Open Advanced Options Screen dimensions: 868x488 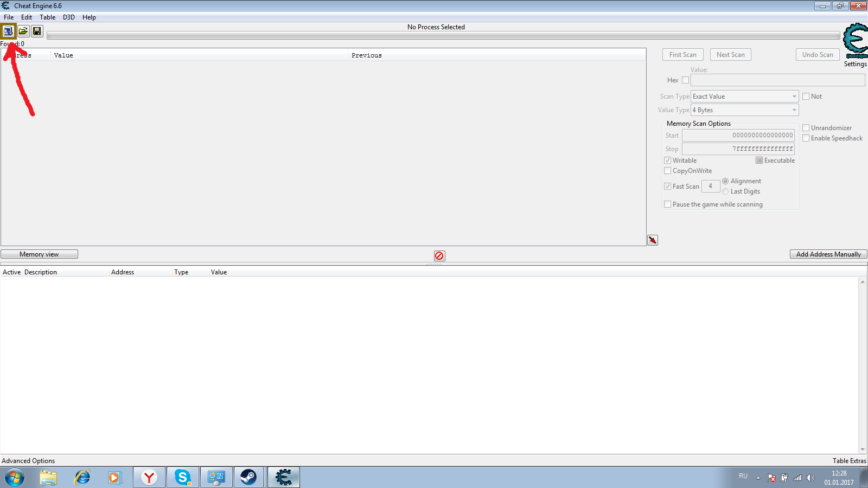(28, 461)
